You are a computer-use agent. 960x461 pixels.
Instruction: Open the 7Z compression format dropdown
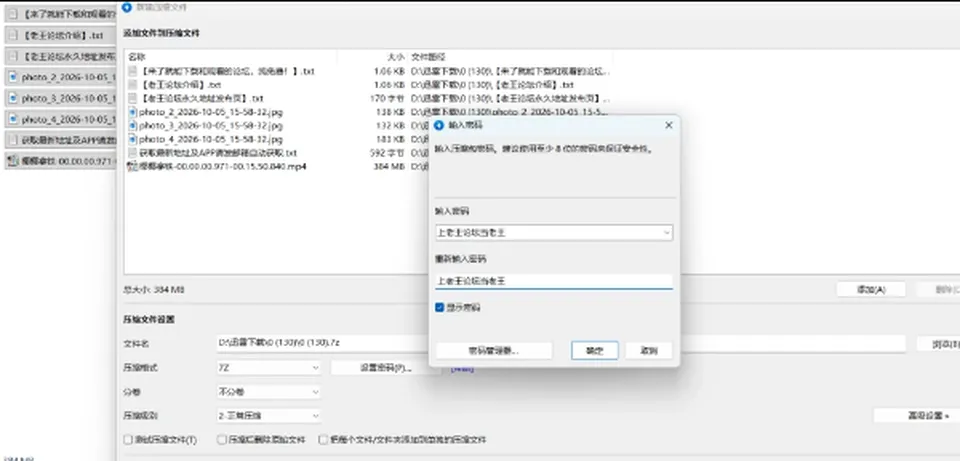[x=269, y=368]
